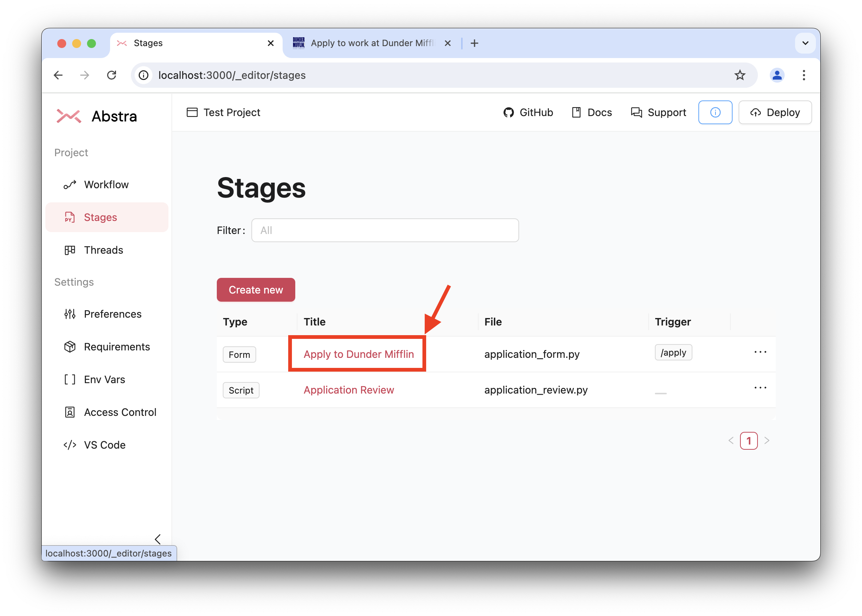This screenshot has width=862, height=616.
Task: View site information icon in address bar
Action: (x=144, y=75)
